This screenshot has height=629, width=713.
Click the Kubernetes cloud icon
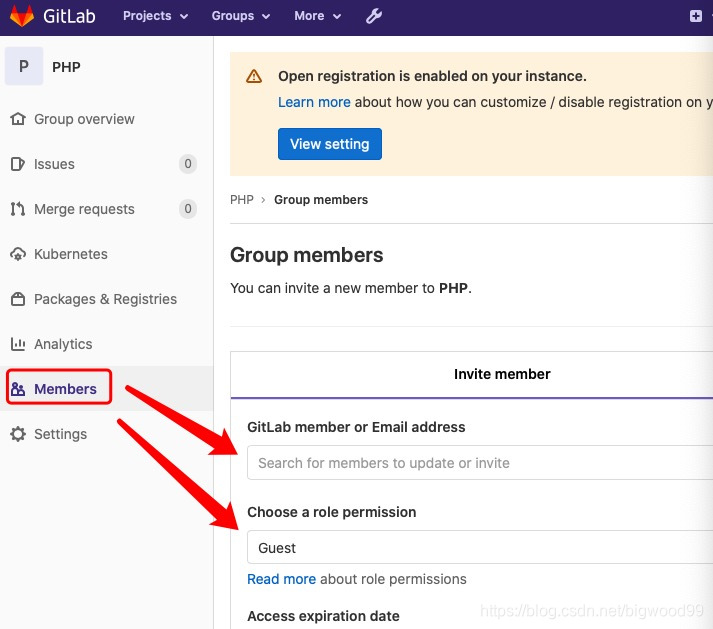18,254
